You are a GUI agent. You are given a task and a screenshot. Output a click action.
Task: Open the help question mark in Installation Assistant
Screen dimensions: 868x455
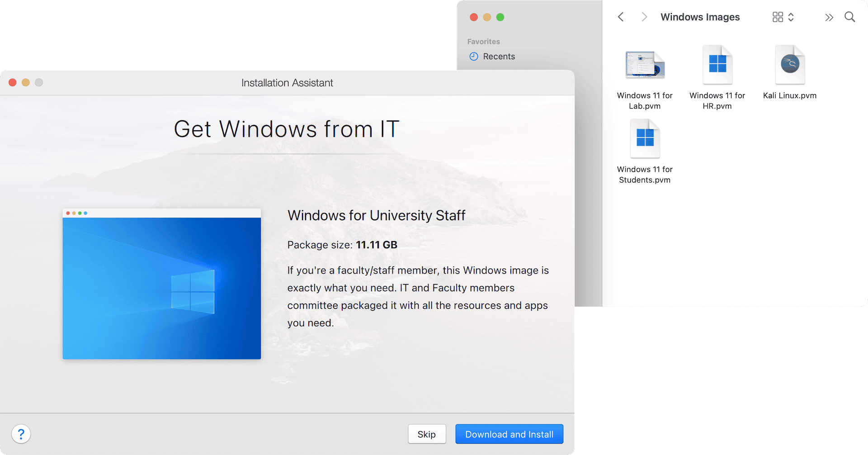pyautogui.click(x=21, y=433)
